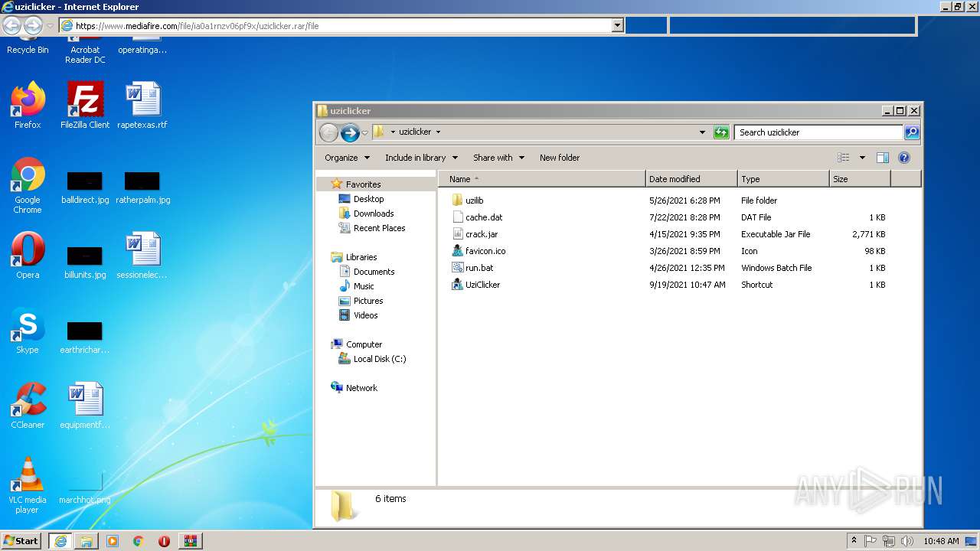Open VLC media player desktop icon
Image resolution: width=980 pixels, height=551 pixels.
28,485
